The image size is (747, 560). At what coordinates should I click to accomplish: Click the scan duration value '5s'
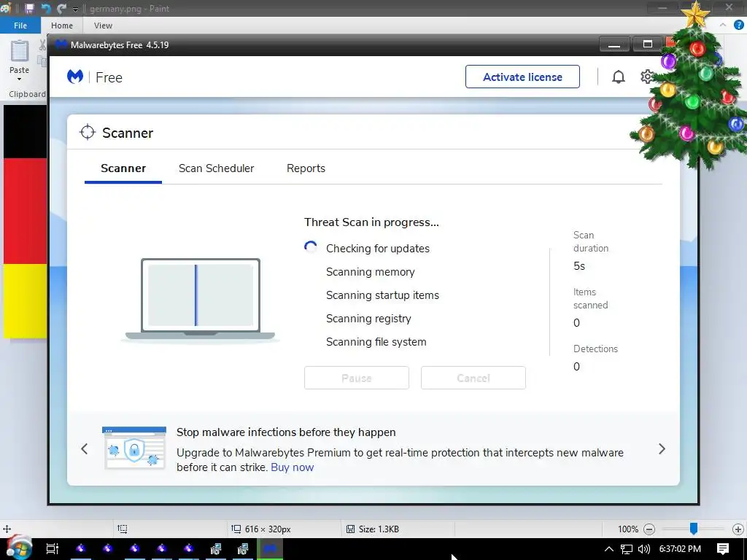[579, 266]
